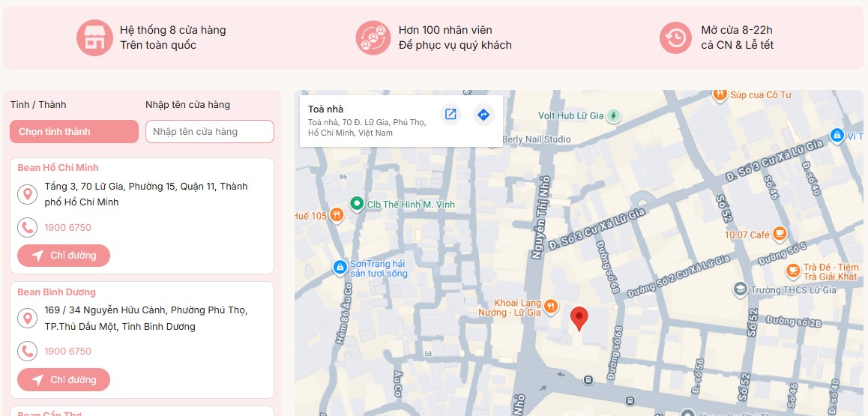Click the Đường Số 2 Cư Xá Lữ Gia label
This screenshot has width=868, height=416.
pos(678,276)
